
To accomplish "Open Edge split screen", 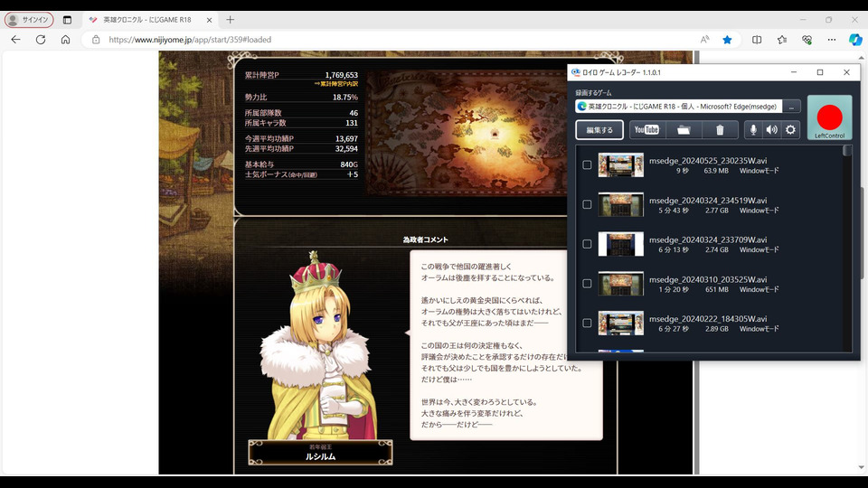I will tap(757, 39).
